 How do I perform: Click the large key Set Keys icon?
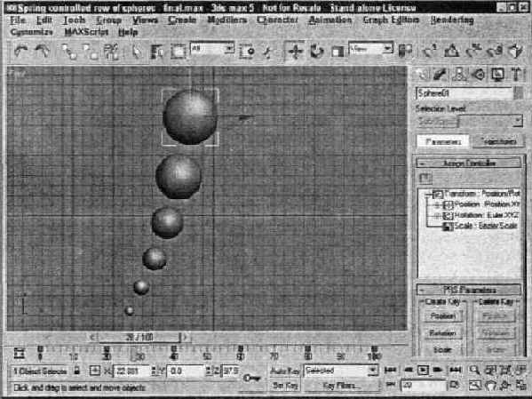[251, 378]
